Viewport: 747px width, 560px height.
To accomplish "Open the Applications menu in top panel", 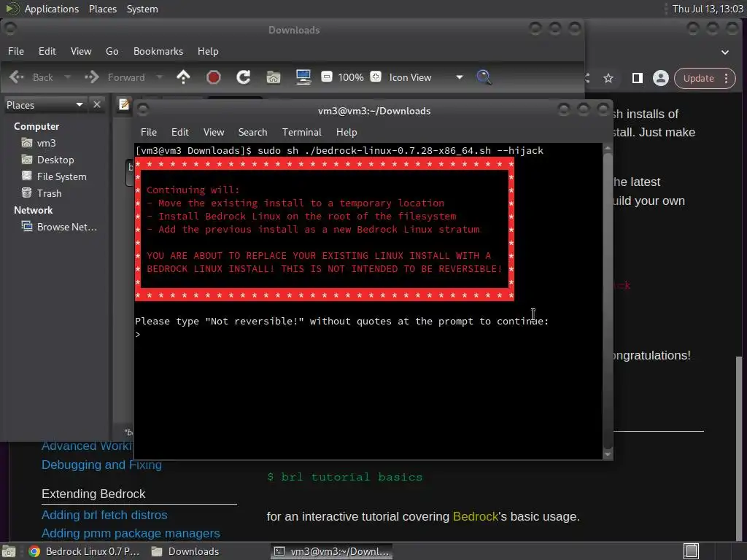I will pos(52,9).
